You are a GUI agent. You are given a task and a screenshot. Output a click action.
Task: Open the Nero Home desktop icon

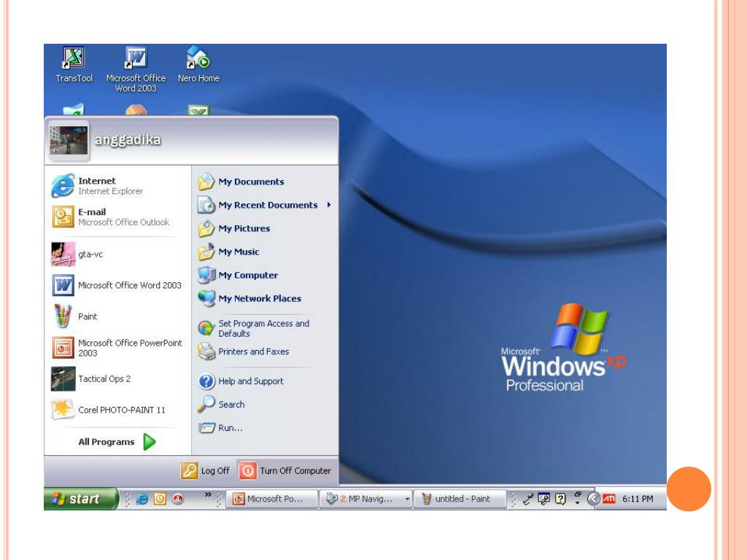198,64
